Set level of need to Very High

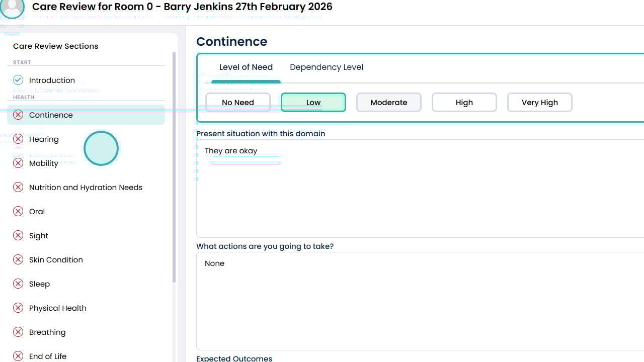click(x=540, y=103)
